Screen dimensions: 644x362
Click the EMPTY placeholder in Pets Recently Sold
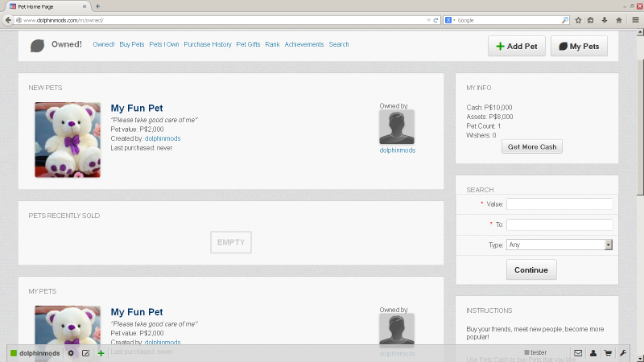[231, 242]
